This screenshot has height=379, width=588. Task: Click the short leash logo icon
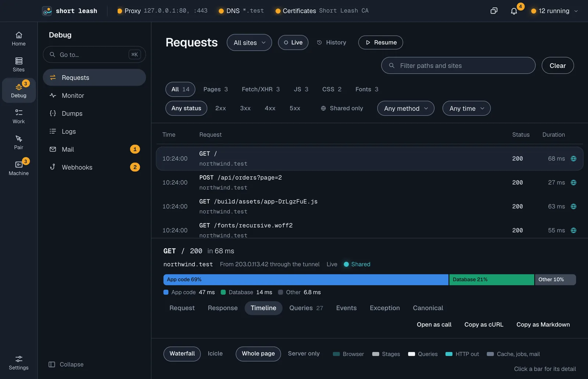(x=47, y=11)
